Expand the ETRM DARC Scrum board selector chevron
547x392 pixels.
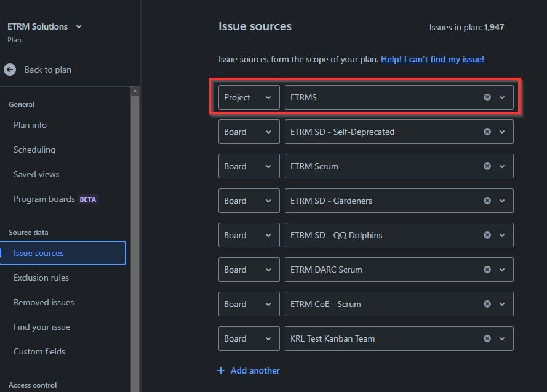coord(502,270)
